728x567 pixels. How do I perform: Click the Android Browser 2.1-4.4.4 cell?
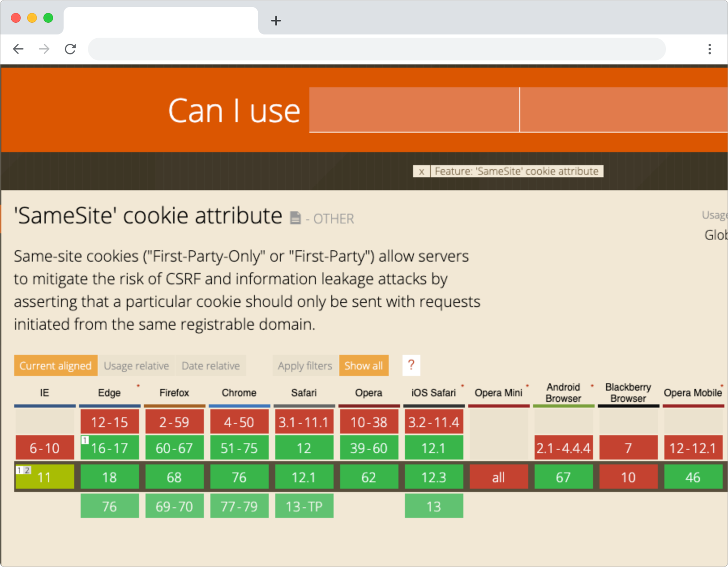coord(563,448)
